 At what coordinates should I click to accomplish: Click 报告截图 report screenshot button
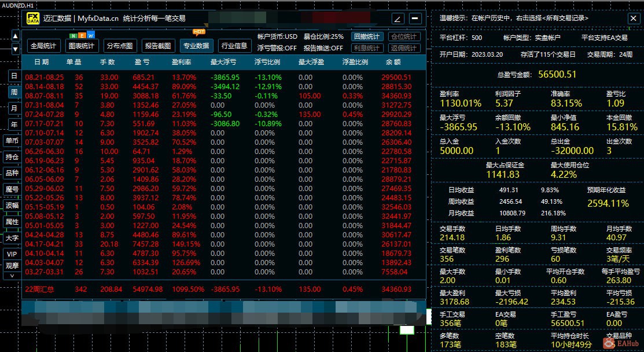[158, 46]
